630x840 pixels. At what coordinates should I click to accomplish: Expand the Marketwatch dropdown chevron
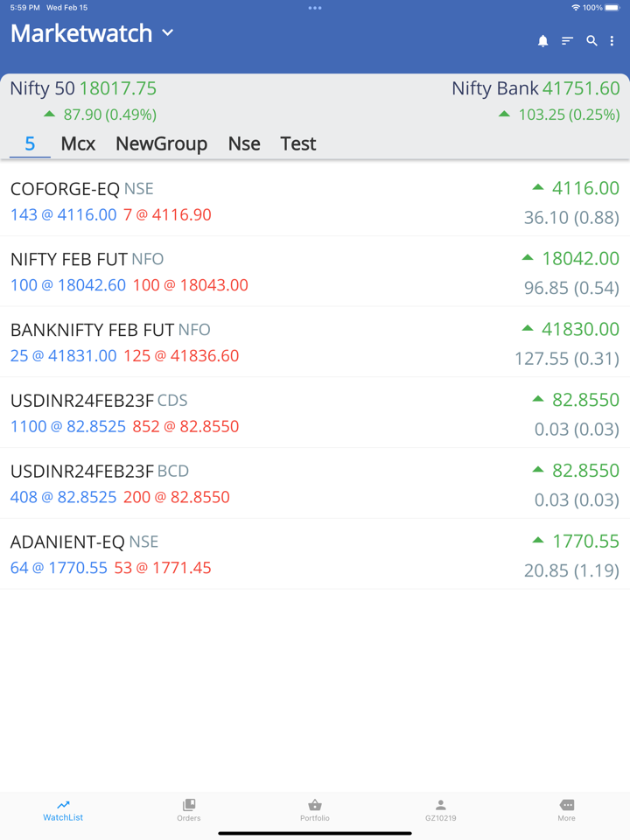168,33
